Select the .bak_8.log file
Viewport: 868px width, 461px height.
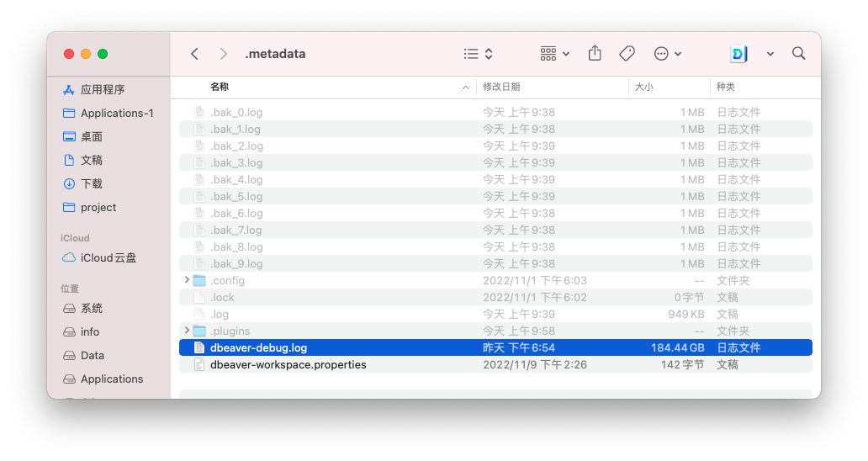(495, 246)
